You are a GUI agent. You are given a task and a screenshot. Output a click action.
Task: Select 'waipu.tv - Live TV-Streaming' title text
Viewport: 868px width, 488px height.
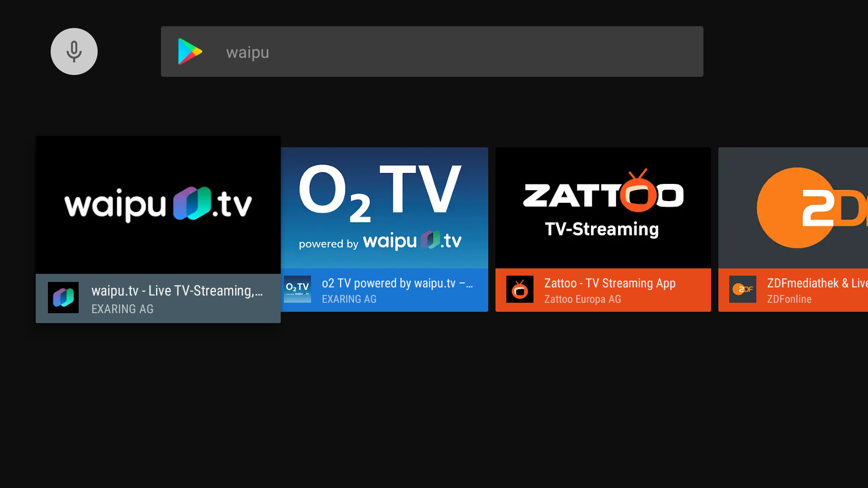[x=177, y=291]
